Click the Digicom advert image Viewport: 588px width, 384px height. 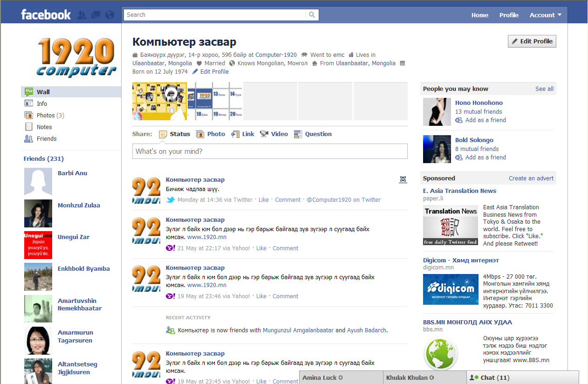click(x=451, y=289)
